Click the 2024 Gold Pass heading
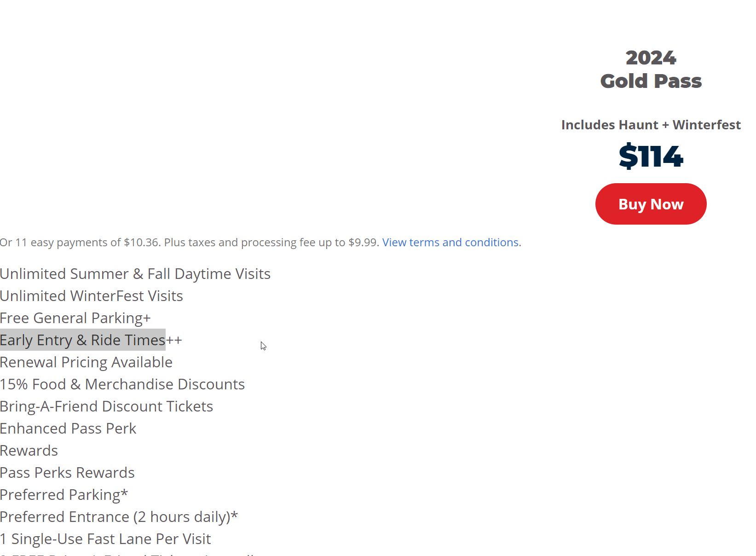The height and width of the screenshot is (556, 756). pyautogui.click(x=651, y=69)
